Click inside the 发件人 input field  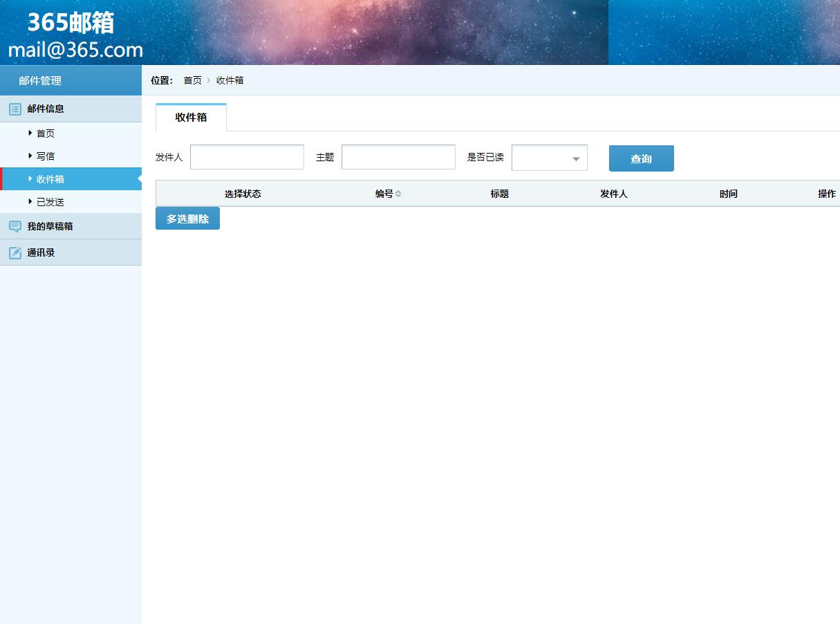pyautogui.click(x=247, y=157)
